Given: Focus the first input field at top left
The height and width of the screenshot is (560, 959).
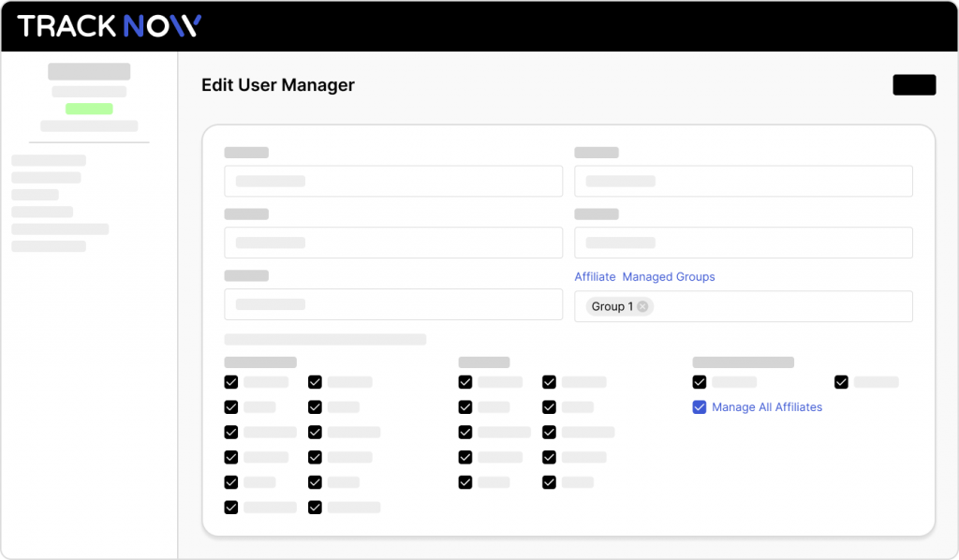Looking at the screenshot, I should tap(393, 181).
